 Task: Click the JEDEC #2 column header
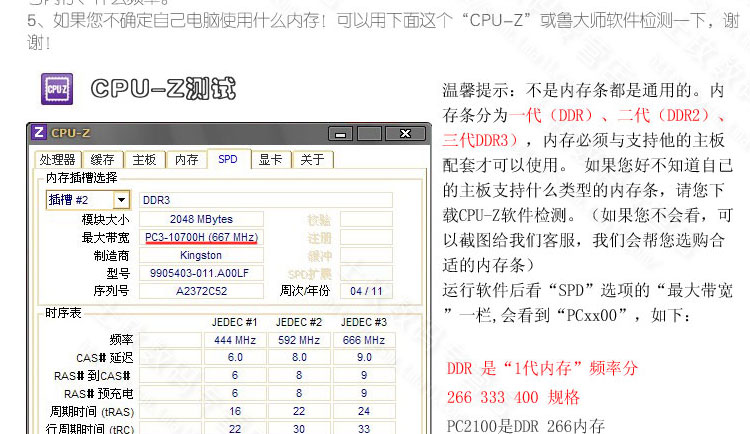(x=299, y=322)
